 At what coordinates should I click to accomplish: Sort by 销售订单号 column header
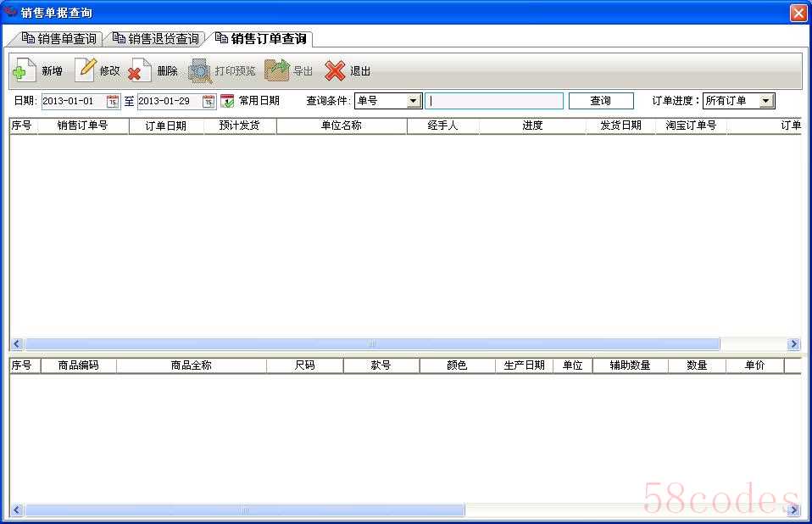point(82,125)
